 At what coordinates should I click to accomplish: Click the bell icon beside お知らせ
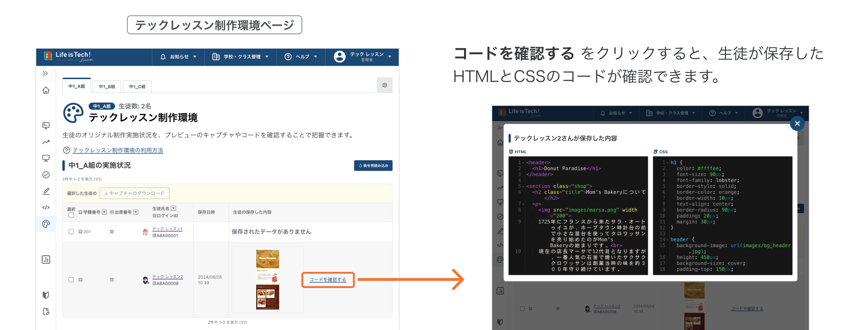[163, 57]
